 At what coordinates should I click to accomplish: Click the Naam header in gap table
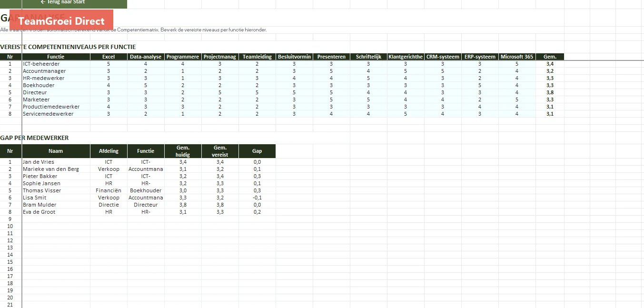pyautogui.click(x=56, y=151)
